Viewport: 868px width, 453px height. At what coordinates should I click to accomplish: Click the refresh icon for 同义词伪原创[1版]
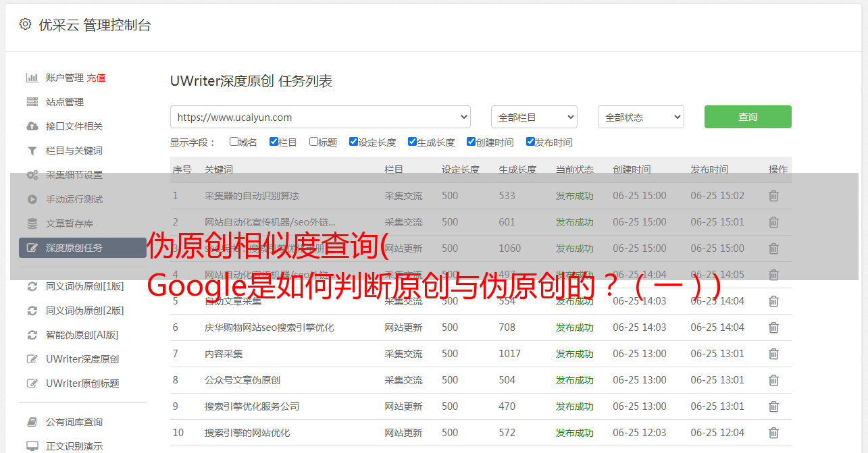click(x=32, y=286)
